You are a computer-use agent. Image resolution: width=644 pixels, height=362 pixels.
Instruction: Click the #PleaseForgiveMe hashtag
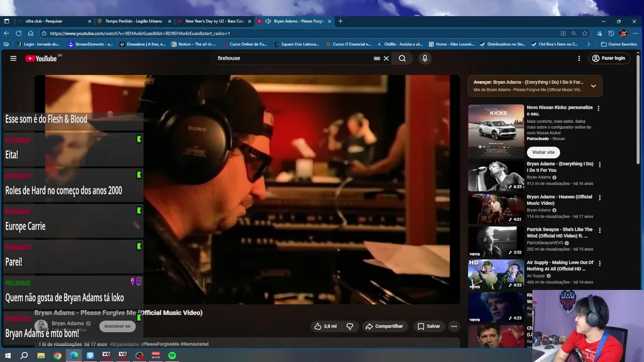pyautogui.click(x=160, y=344)
